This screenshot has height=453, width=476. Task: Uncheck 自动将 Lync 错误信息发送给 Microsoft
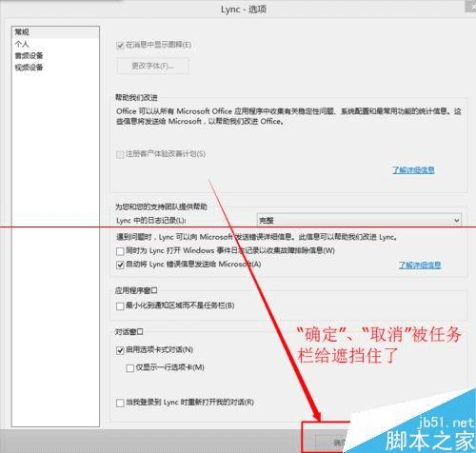click(x=120, y=265)
